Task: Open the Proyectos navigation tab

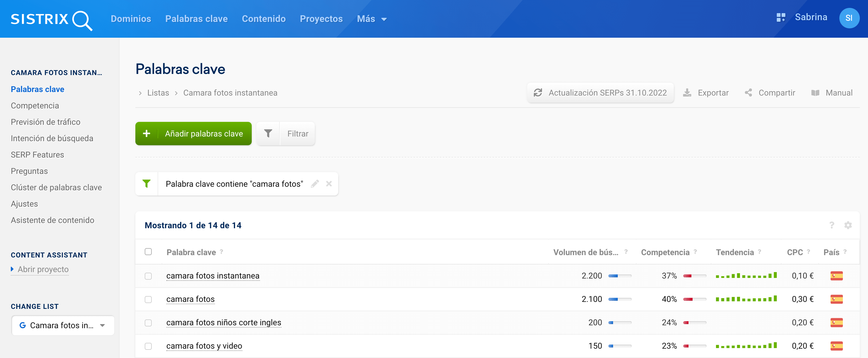Action: (x=321, y=19)
